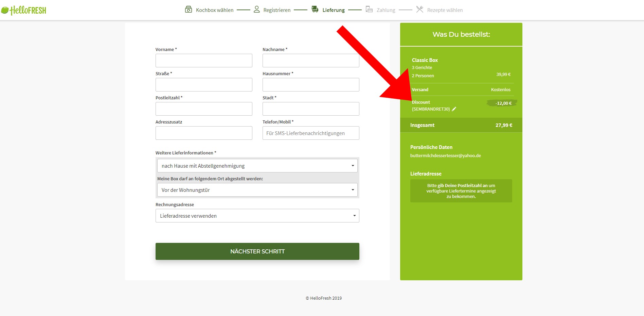This screenshot has width=644, height=316.
Task: Click inside the Vorname input field
Action: tap(203, 60)
